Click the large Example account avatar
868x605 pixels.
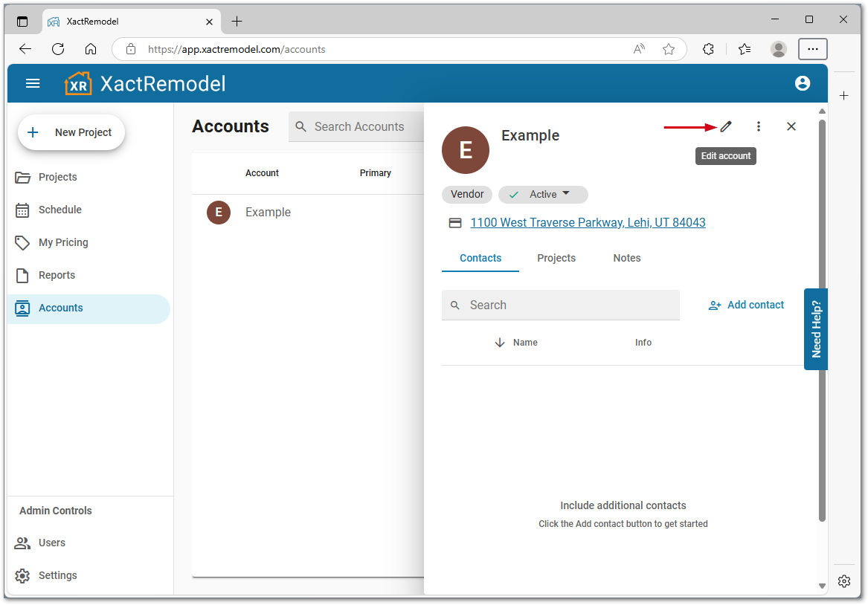[x=466, y=150]
